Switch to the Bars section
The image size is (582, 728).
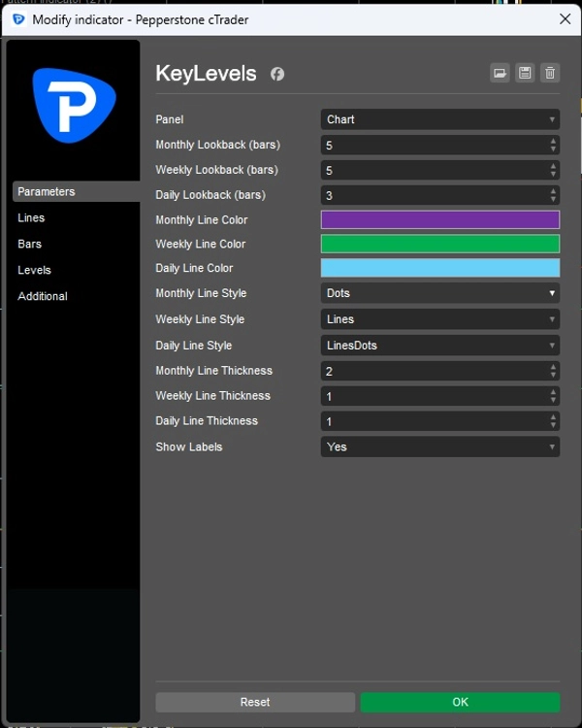[x=30, y=244]
